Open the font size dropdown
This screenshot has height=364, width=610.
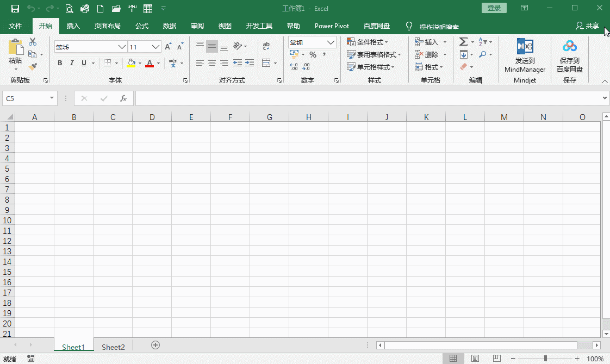155,47
